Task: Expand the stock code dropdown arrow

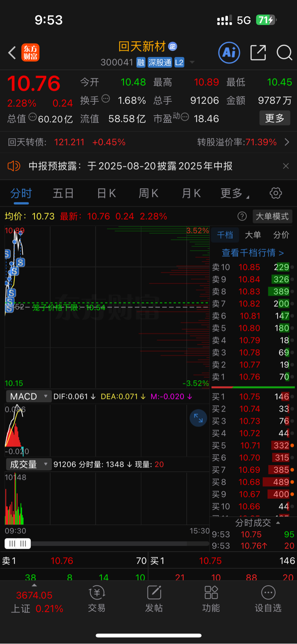Action: 192,62
